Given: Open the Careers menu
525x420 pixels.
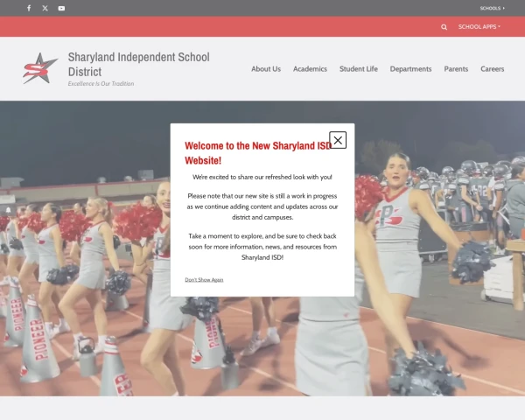Looking at the screenshot, I should pyautogui.click(x=492, y=68).
